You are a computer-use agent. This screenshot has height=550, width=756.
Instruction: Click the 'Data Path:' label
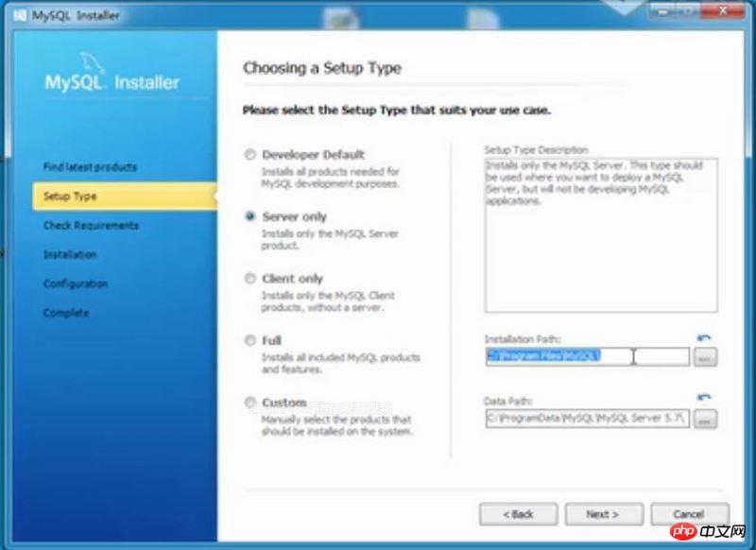[x=508, y=401]
